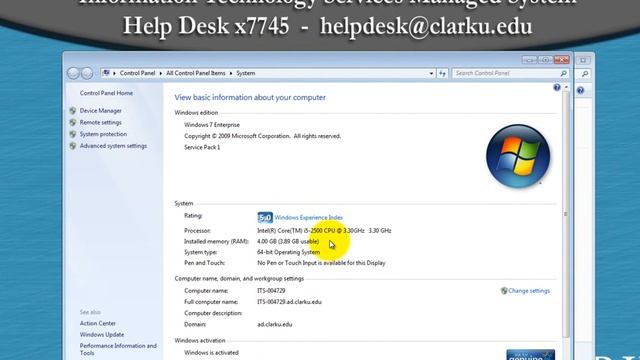Maximize the System window
This screenshot has width=640, height=360.
tap(545, 60)
